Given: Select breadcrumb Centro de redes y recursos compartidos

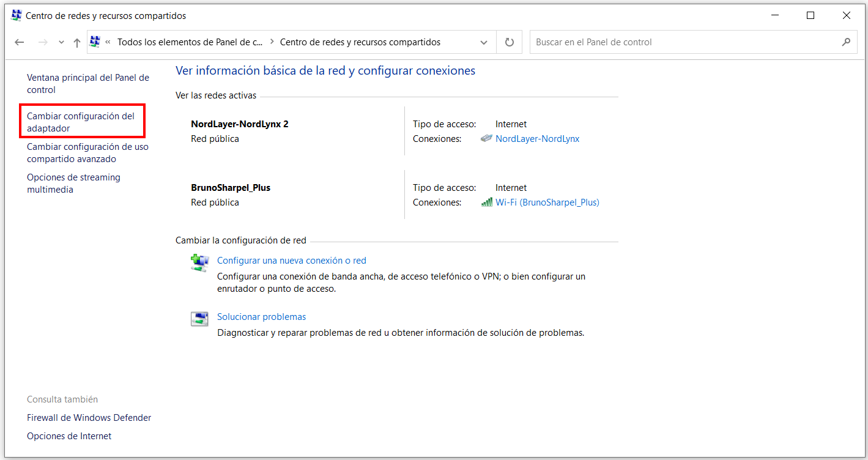Looking at the screenshot, I should (360, 42).
